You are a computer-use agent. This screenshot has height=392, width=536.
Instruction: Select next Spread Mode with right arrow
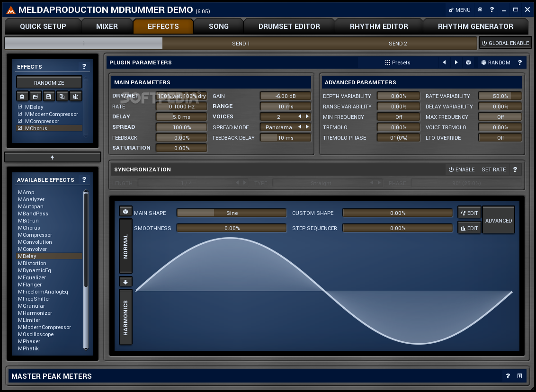pyautogui.click(x=307, y=127)
